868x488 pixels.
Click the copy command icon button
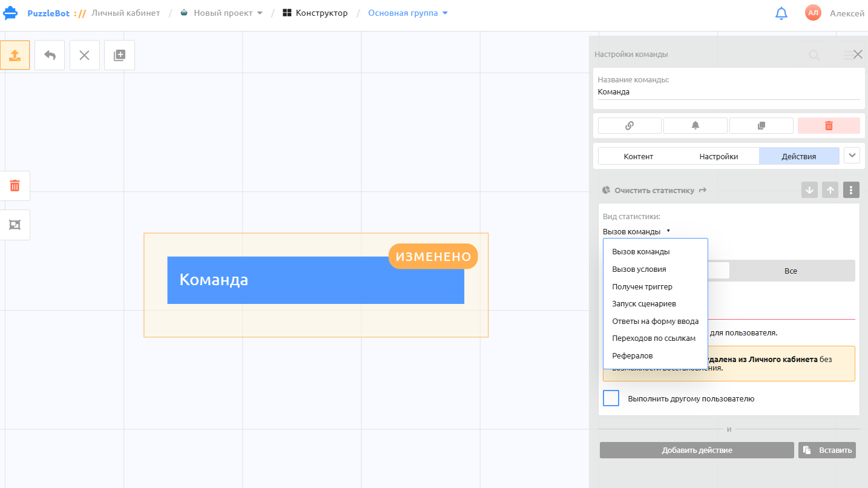coord(761,125)
